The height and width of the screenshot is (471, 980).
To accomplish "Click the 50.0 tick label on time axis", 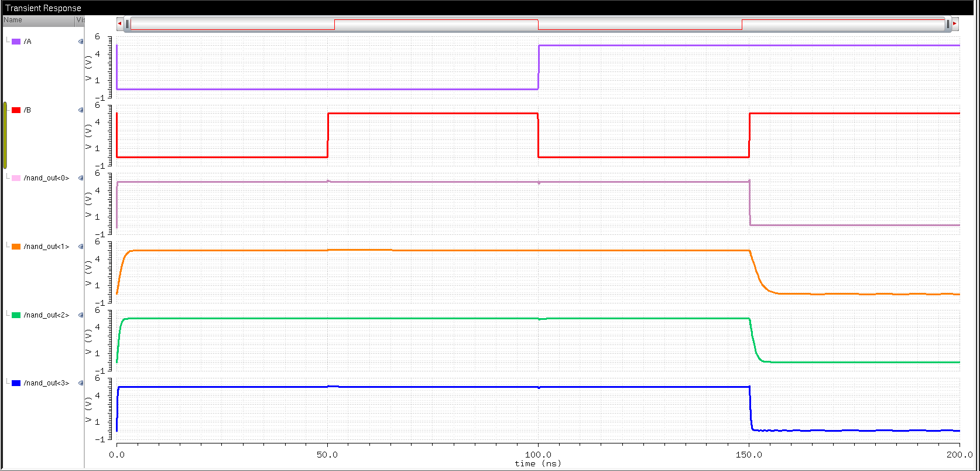I will [x=327, y=455].
